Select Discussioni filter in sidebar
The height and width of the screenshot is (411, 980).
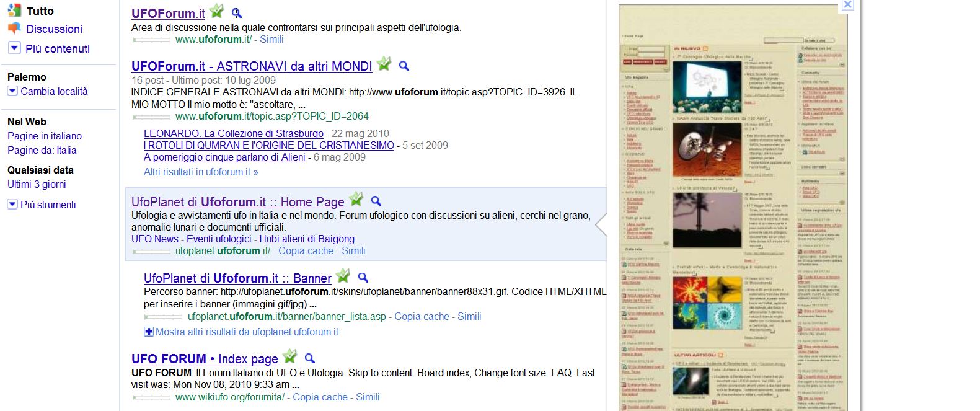[54, 29]
